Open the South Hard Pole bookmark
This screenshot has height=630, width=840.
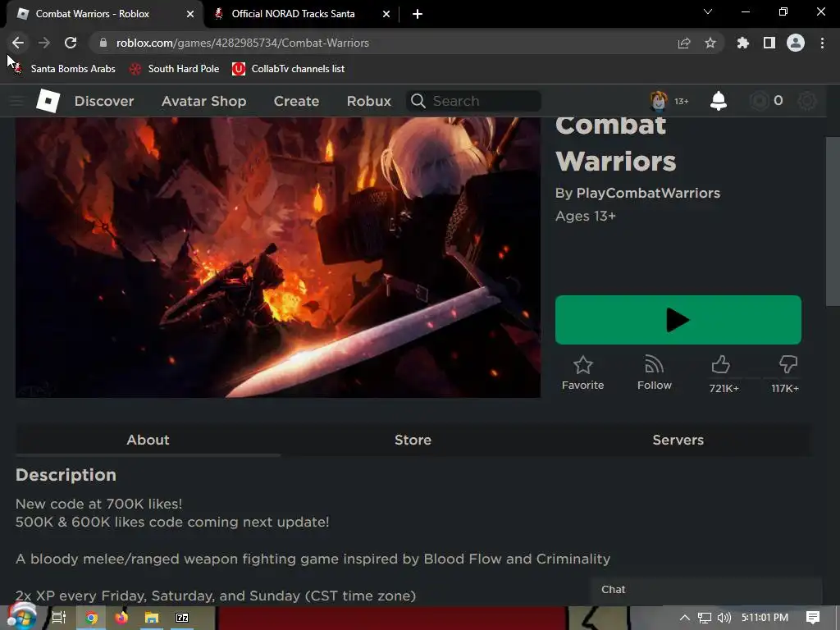pos(175,69)
